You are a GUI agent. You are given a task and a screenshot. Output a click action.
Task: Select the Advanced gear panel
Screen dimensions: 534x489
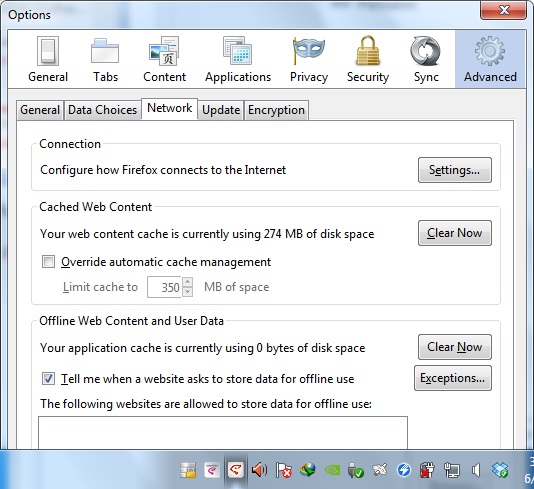(x=490, y=60)
